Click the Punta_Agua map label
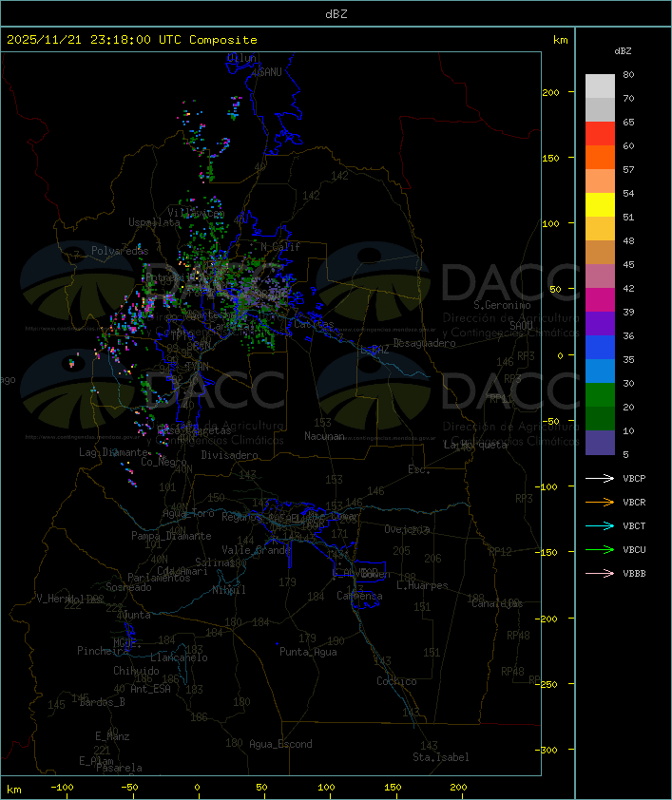The image size is (672, 800). pyautogui.click(x=308, y=652)
